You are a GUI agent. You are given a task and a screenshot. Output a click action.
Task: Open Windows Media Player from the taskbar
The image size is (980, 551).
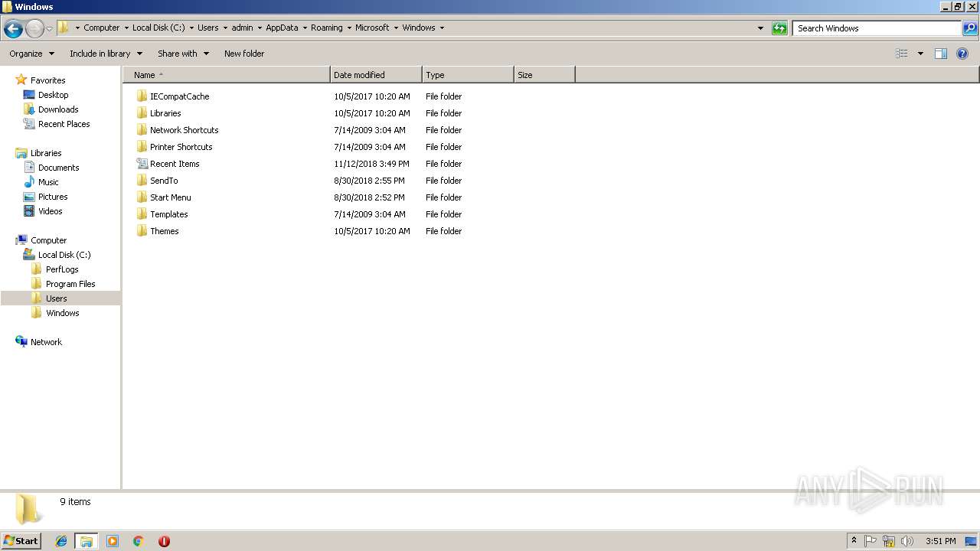pos(113,541)
